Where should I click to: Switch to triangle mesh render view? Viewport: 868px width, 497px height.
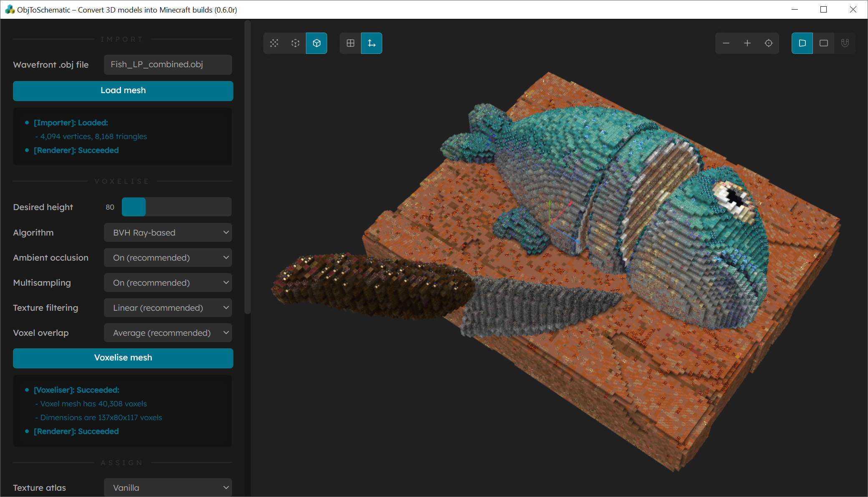[x=274, y=43]
